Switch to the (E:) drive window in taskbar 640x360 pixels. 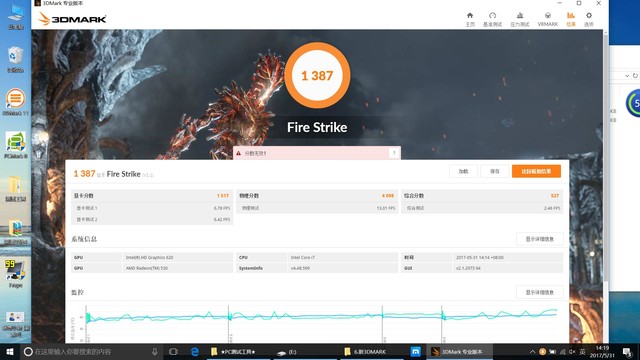pos(304,351)
